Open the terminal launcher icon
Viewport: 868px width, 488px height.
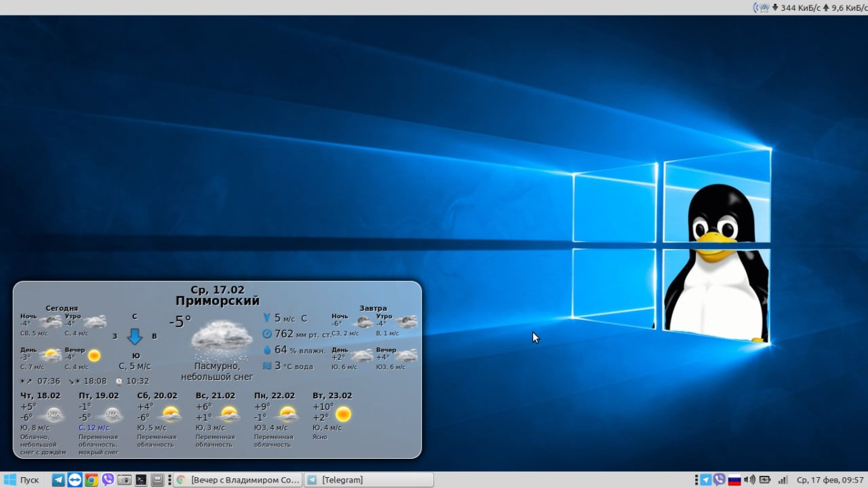click(x=141, y=480)
